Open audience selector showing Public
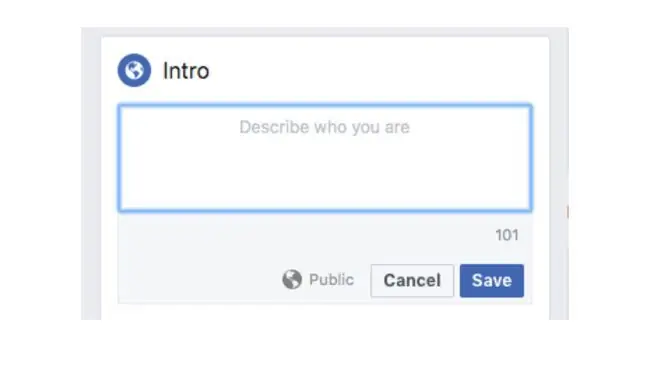This screenshot has width=650, height=366. click(318, 280)
